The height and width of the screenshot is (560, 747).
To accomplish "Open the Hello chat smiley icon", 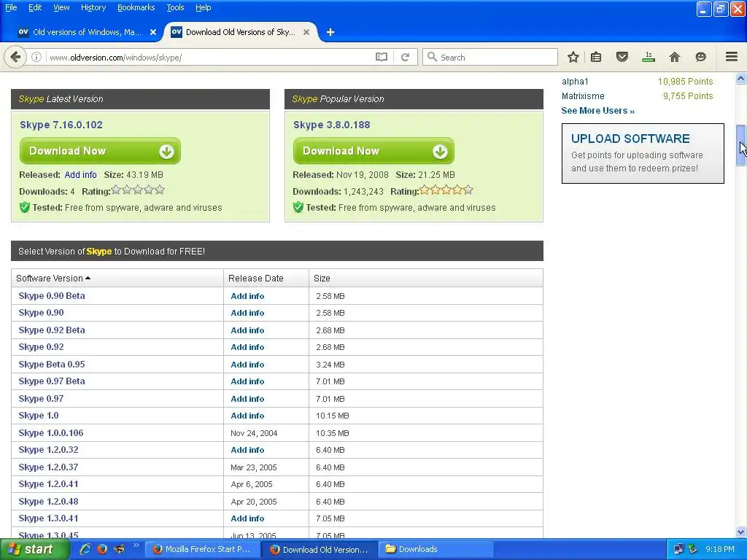I will 700,57.
